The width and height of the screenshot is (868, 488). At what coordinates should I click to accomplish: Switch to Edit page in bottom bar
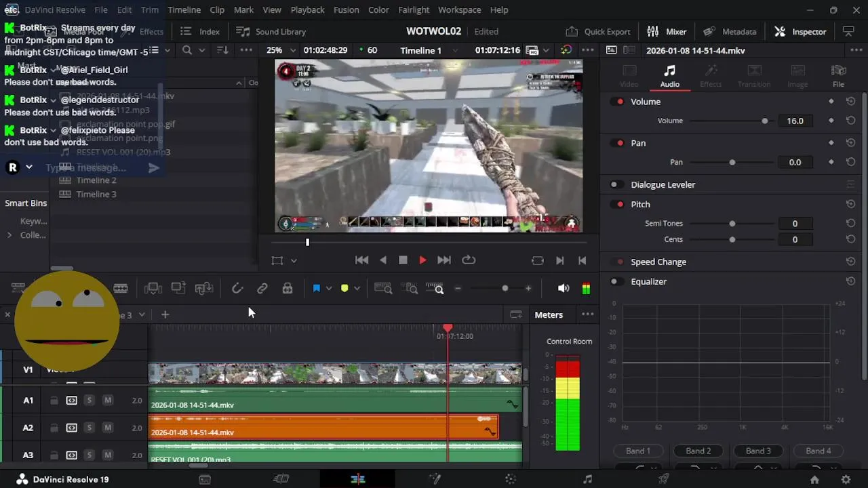[358, 479]
